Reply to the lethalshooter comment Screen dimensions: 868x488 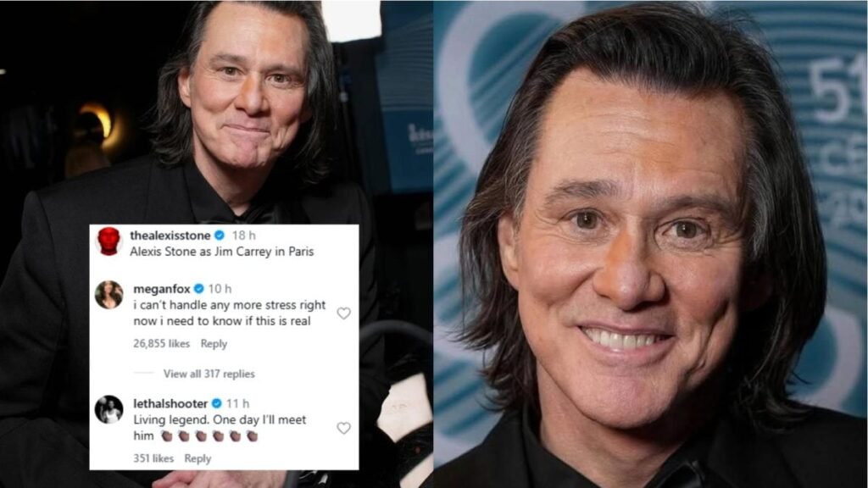198,458
